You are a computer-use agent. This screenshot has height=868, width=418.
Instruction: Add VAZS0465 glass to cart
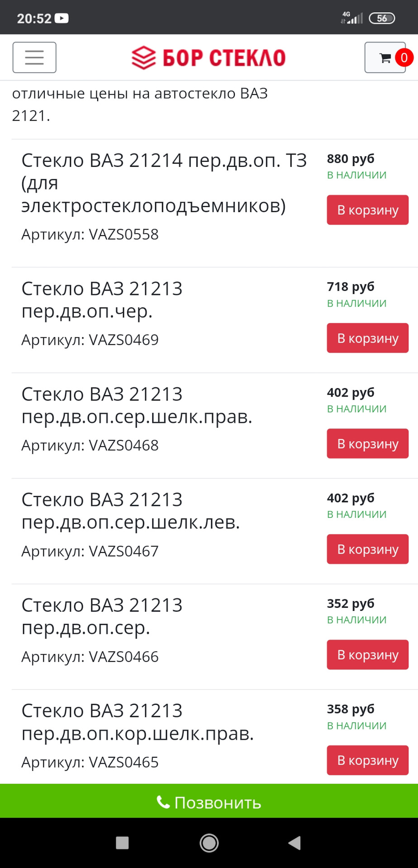pyautogui.click(x=367, y=760)
